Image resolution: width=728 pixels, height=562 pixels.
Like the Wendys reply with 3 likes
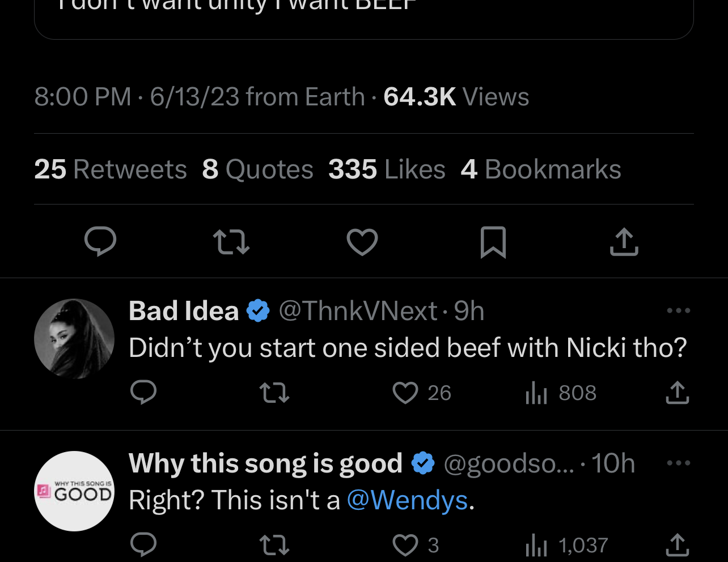[x=405, y=545]
